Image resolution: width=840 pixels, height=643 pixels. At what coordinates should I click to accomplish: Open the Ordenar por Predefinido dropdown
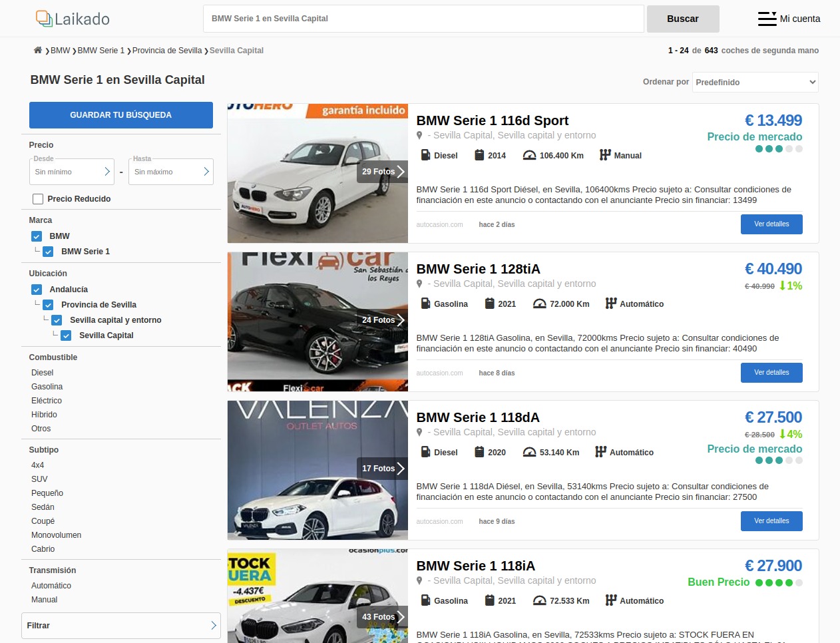click(755, 83)
